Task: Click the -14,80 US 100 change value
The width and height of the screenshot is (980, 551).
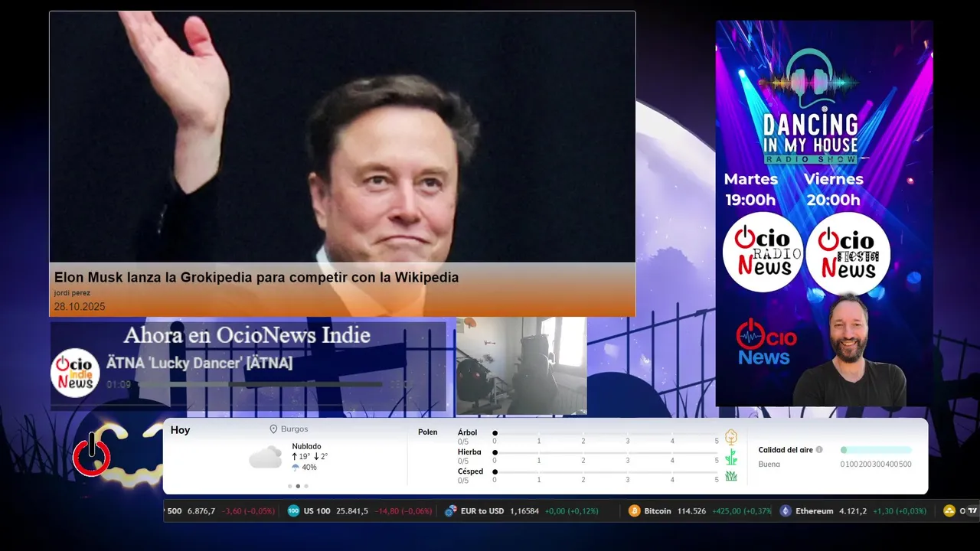Action: pos(387,511)
